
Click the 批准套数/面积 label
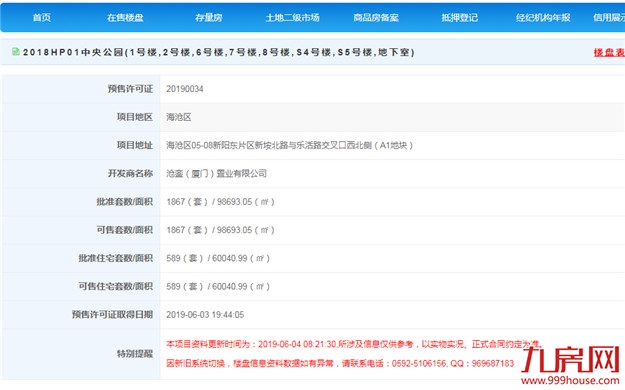[x=124, y=202]
